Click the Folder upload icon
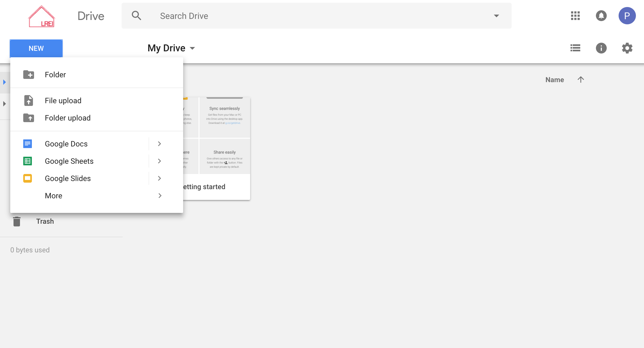The height and width of the screenshot is (348, 644). click(29, 118)
